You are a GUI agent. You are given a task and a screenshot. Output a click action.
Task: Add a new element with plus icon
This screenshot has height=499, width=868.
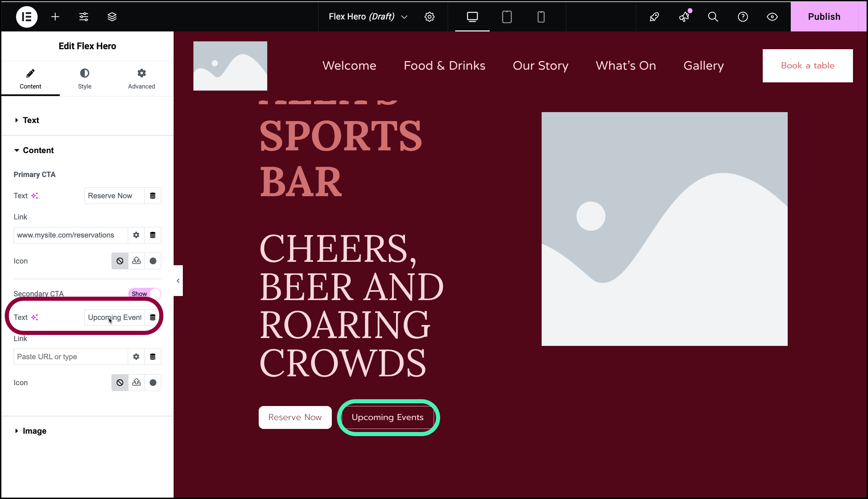click(x=55, y=16)
